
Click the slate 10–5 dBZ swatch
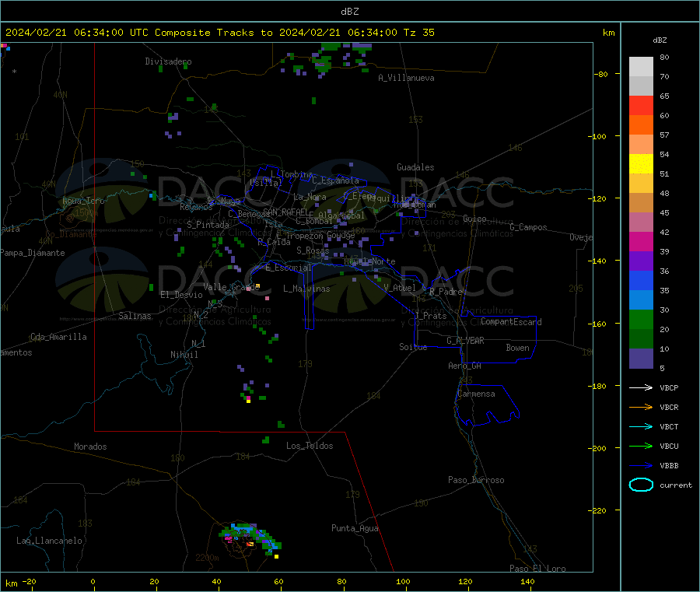(x=641, y=359)
